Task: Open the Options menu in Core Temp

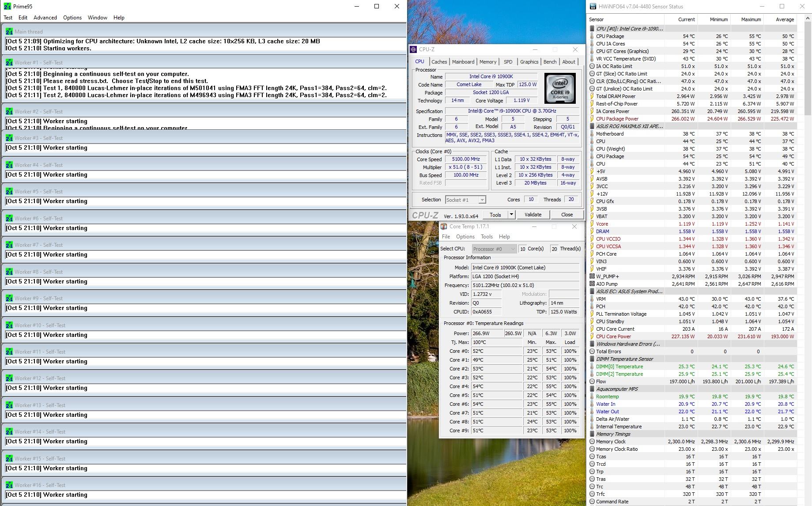Action: (x=465, y=237)
